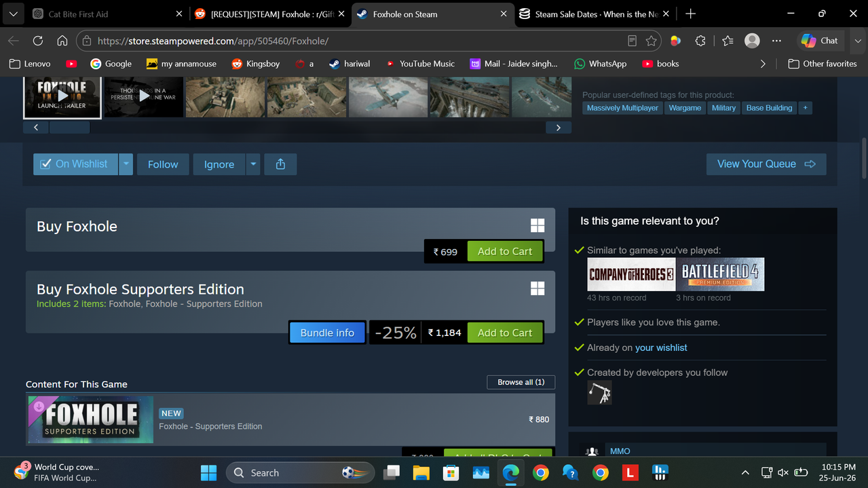This screenshot has height=488, width=868.
Task: Open Edge settings and more menu
Action: (x=776, y=41)
